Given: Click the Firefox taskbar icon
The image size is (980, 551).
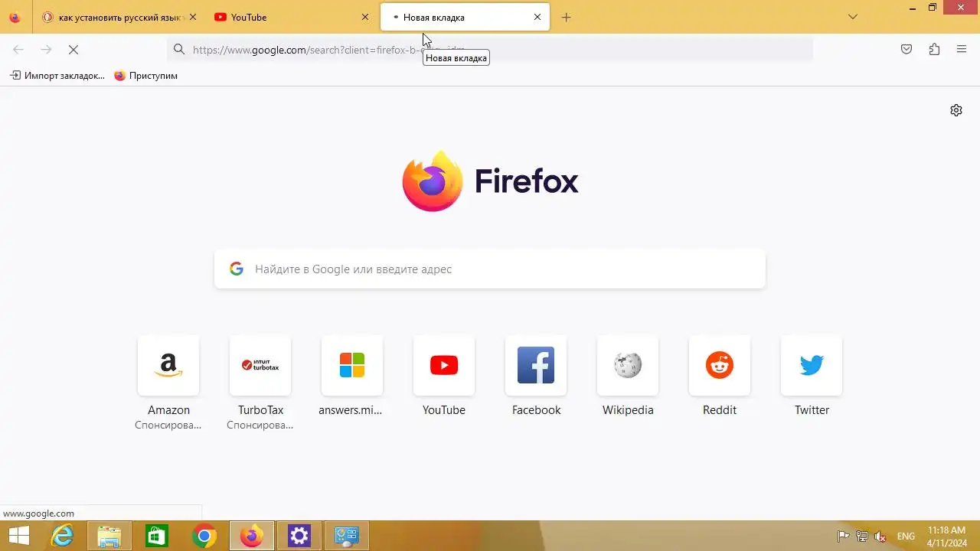Looking at the screenshot, I should (x=252, y=536).
